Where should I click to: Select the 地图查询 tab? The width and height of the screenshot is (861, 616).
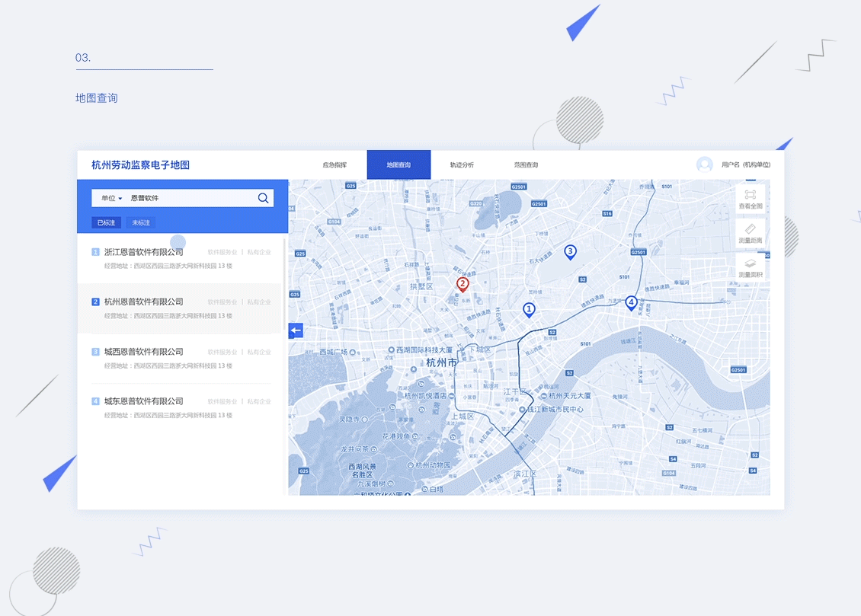398,164
